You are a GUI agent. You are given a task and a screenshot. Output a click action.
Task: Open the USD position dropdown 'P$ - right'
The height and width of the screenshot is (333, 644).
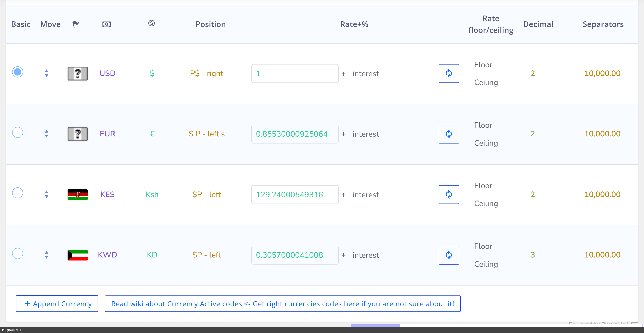[207, 73]
